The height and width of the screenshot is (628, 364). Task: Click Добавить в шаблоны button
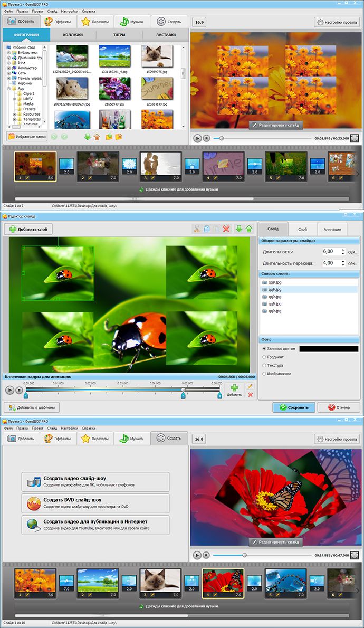32,407
